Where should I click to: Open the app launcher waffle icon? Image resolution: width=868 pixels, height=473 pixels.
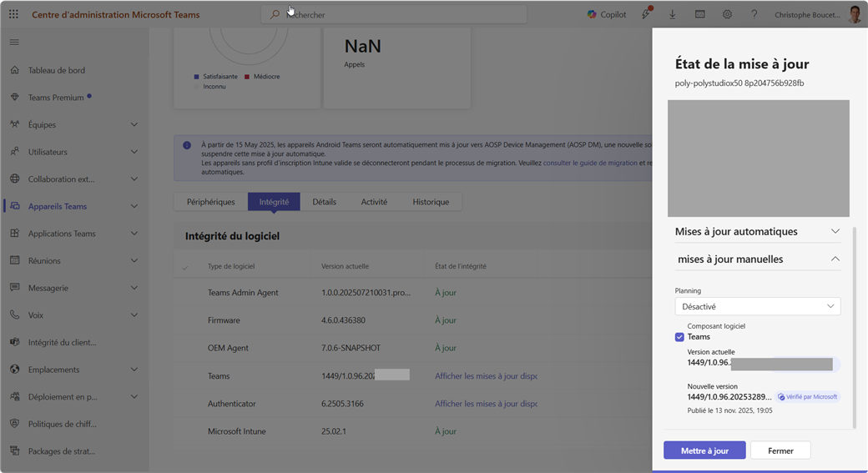pos(13,14)
